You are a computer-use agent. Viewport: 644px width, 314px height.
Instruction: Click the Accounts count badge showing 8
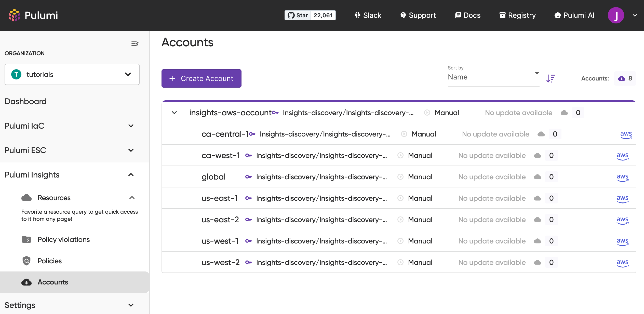tap(625, 78)
